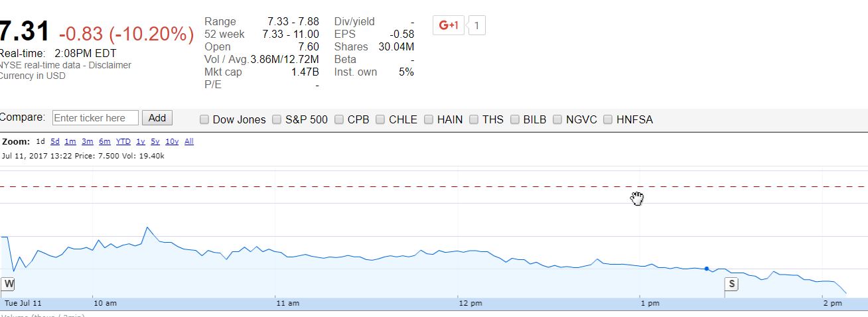This screenshot has width=868, height=317.
Task: Click the G+1 count bubble
Action: (x=477, y=26)
